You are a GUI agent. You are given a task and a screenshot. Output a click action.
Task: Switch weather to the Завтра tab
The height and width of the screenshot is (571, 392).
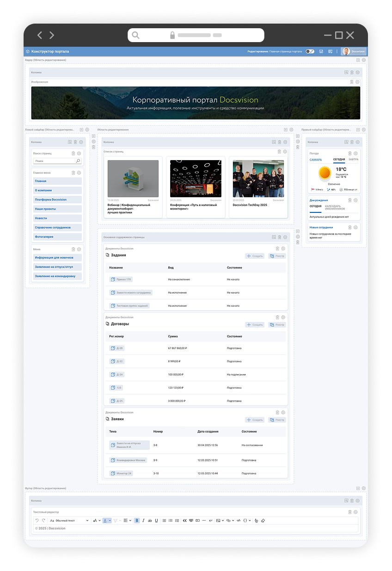(353, 160)
